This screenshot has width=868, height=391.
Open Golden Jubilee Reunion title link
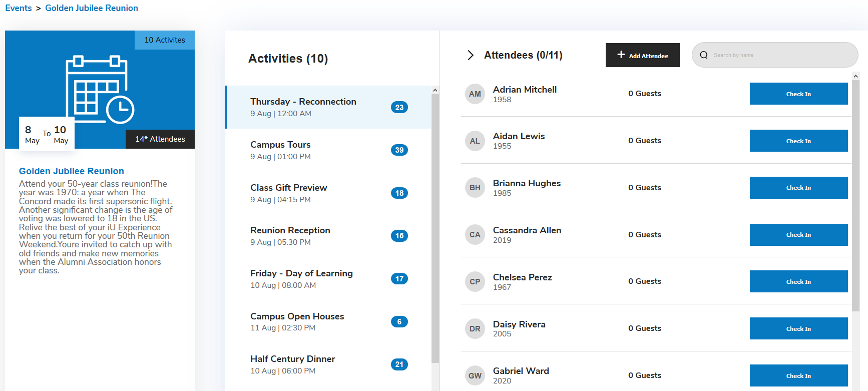click(x=72, y=171)
